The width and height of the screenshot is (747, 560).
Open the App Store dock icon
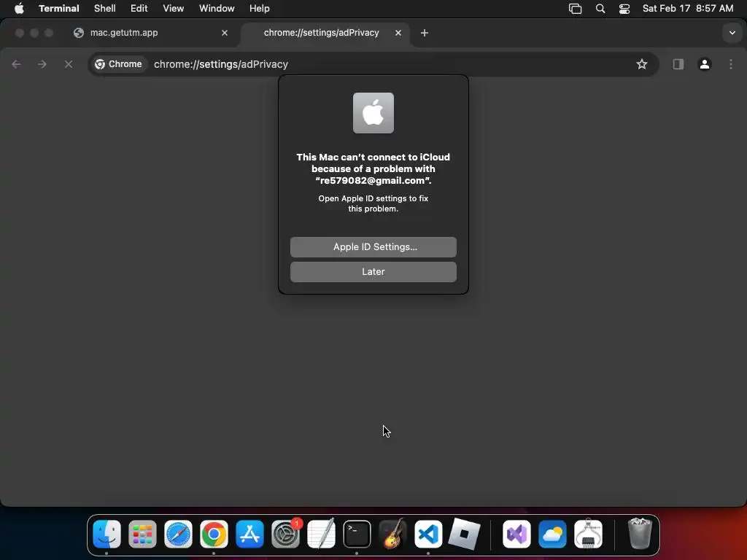point(249,534)
